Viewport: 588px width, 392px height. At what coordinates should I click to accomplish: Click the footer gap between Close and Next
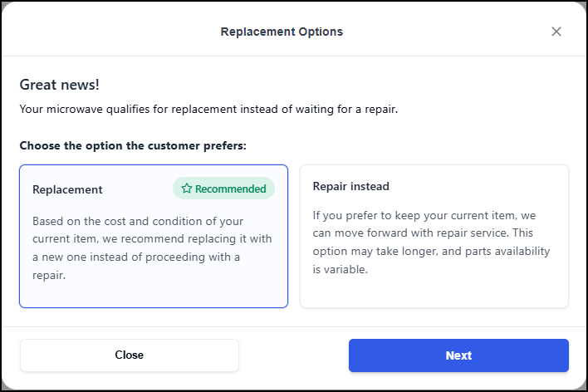(x=294, y=355)
